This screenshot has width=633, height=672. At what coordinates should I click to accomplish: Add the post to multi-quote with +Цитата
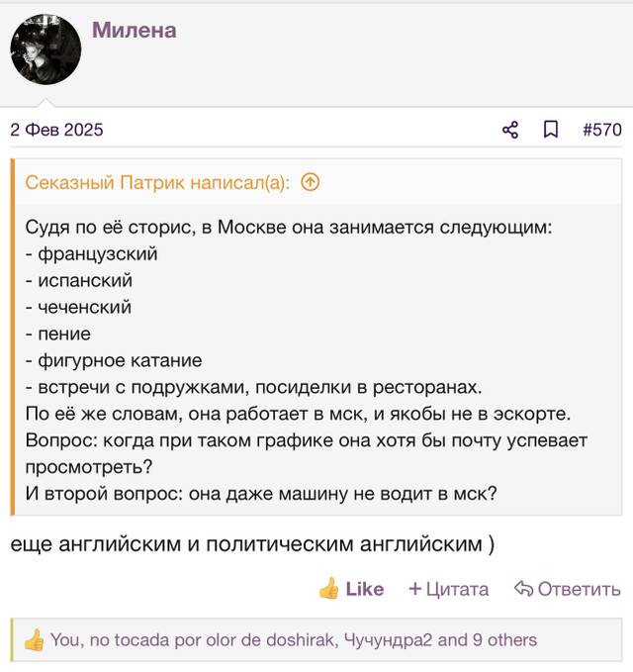tap(448, 589)
